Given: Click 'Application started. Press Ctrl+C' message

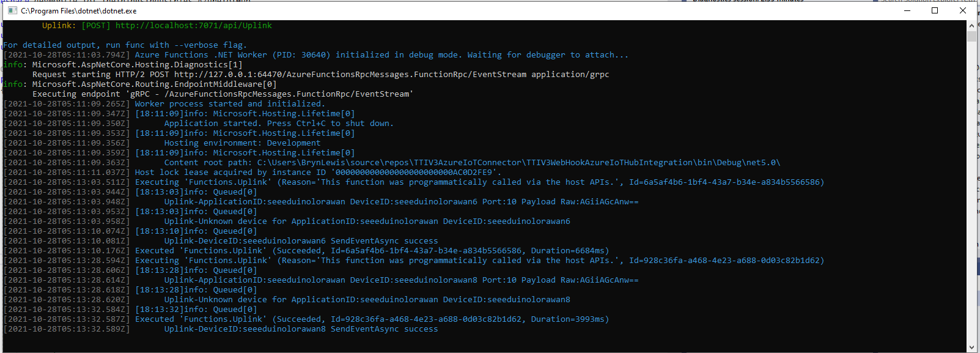Looking at the screenshot, I should 279,124.
